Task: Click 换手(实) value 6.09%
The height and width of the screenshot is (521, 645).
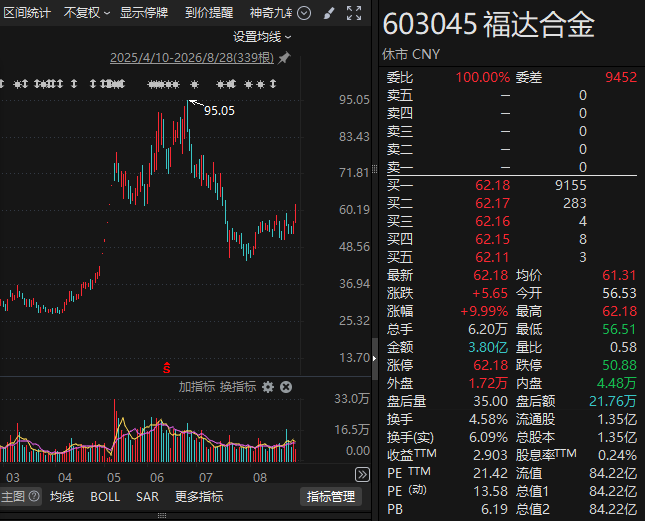Action: [x=488, y=437]
